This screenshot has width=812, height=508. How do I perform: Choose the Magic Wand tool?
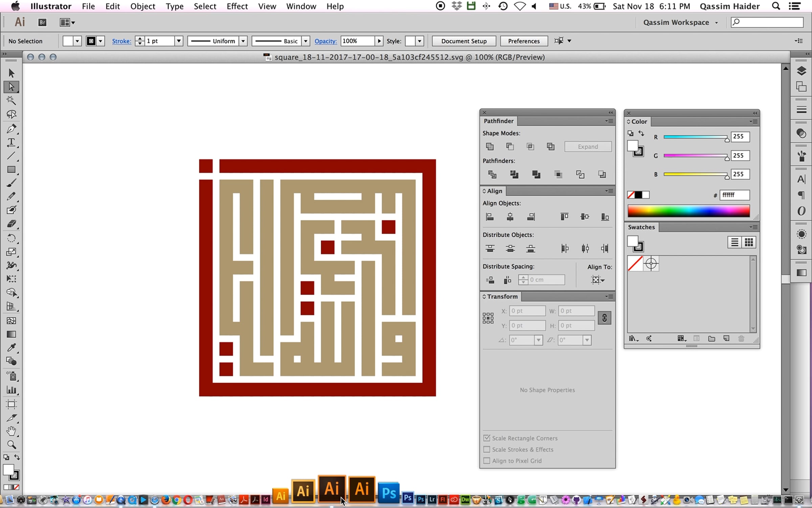[x=11, y=100]
